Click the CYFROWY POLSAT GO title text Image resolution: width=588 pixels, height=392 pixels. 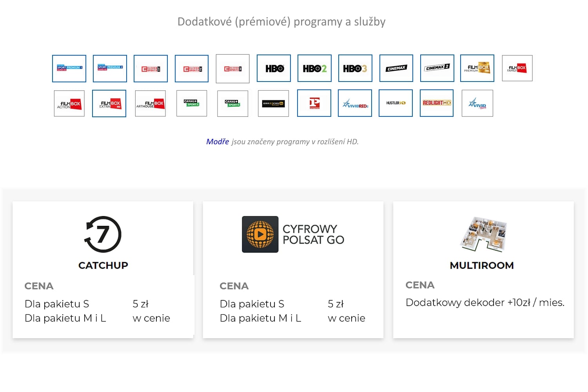coord(313,234)
